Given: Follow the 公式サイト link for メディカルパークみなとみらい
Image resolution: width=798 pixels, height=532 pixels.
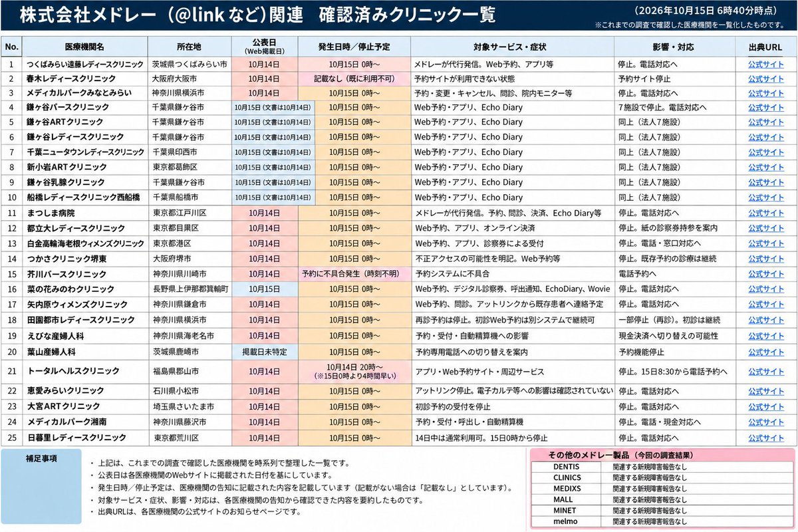Looking at the screenshot, I should (x=765, y=93).
